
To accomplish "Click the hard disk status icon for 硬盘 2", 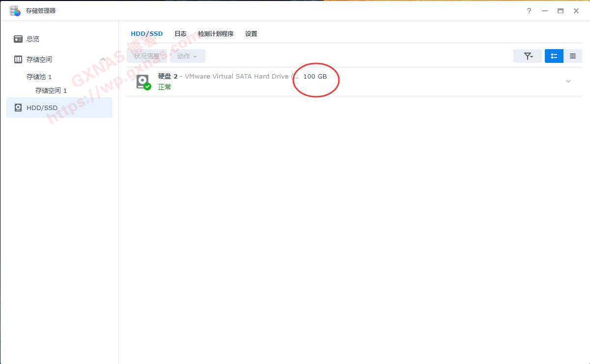I will click(142, 81).
